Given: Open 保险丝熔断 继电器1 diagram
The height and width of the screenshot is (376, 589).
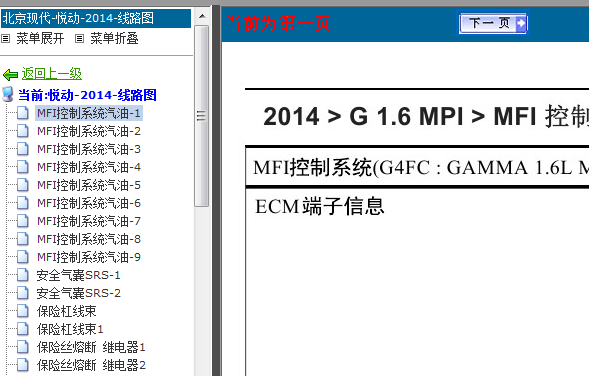Looking at the screenshot, I should tap(91, 347).
